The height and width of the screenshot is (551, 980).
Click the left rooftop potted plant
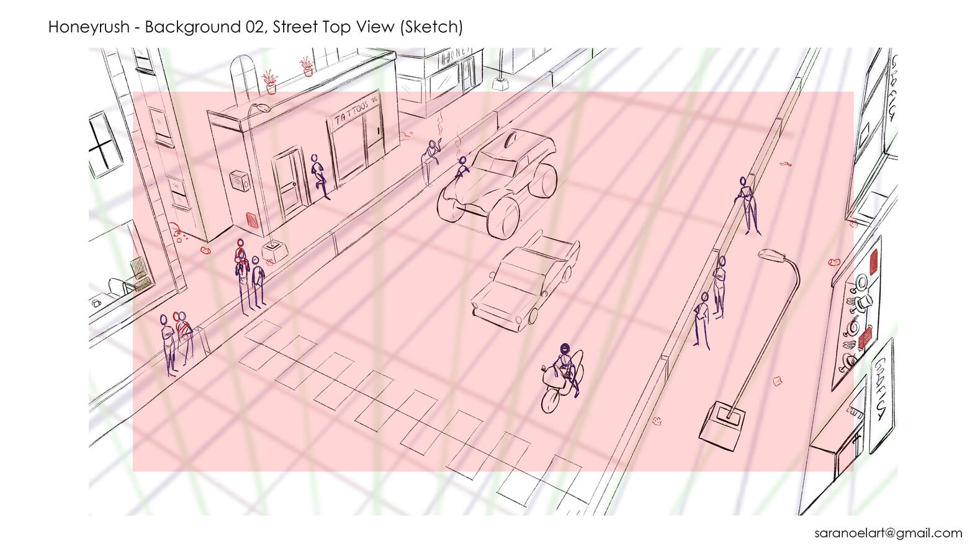270,82
